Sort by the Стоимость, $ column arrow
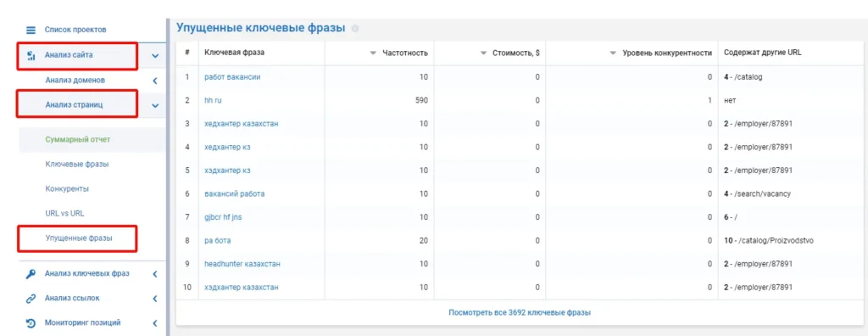The height and width of the screenshot is (336, 868). click(483, 53)
